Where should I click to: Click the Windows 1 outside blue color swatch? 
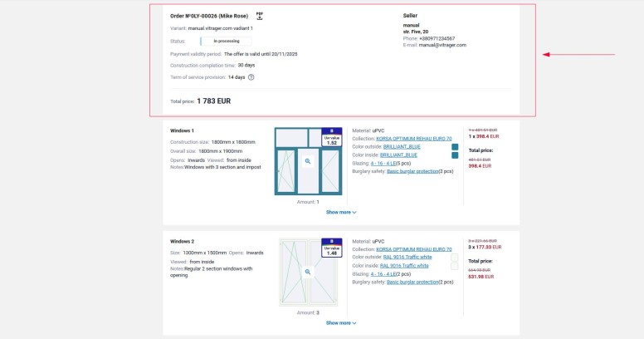pyautogui.click(x=455, y=146)
